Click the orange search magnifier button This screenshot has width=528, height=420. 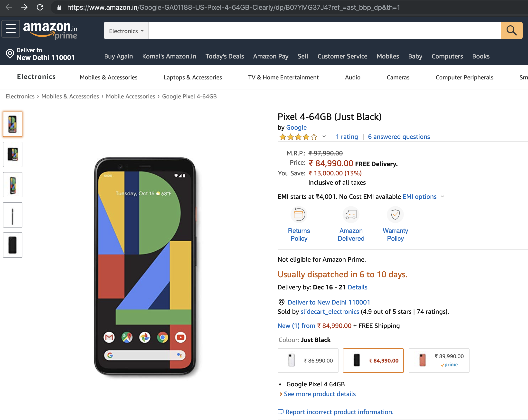511,30
